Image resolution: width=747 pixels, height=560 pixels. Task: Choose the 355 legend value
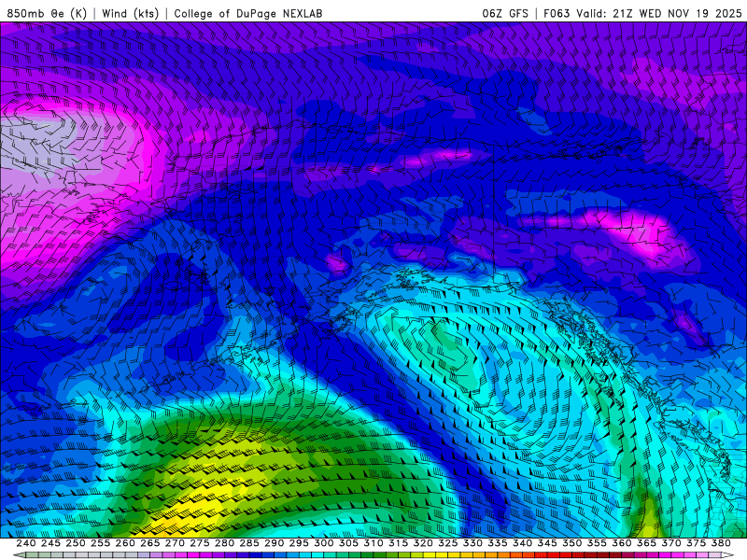click(597, 543)
